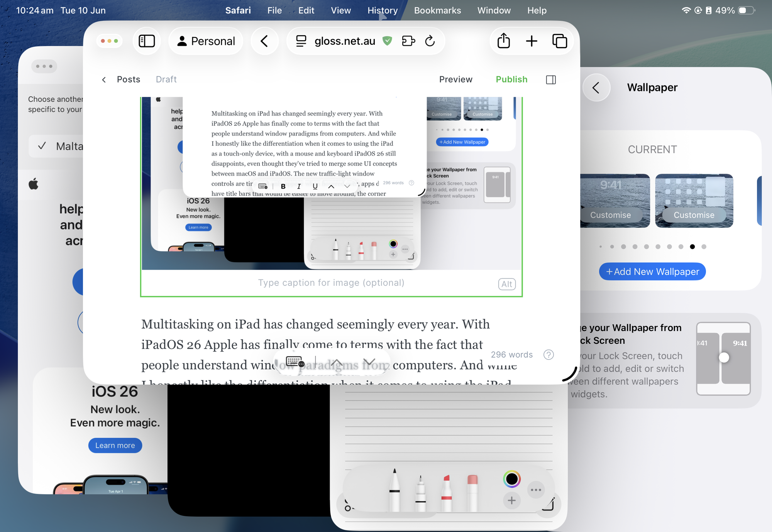Viewport: 772px width, 532px height.
Task: Click the Apple logo in background window
Action: coord(34,184)
